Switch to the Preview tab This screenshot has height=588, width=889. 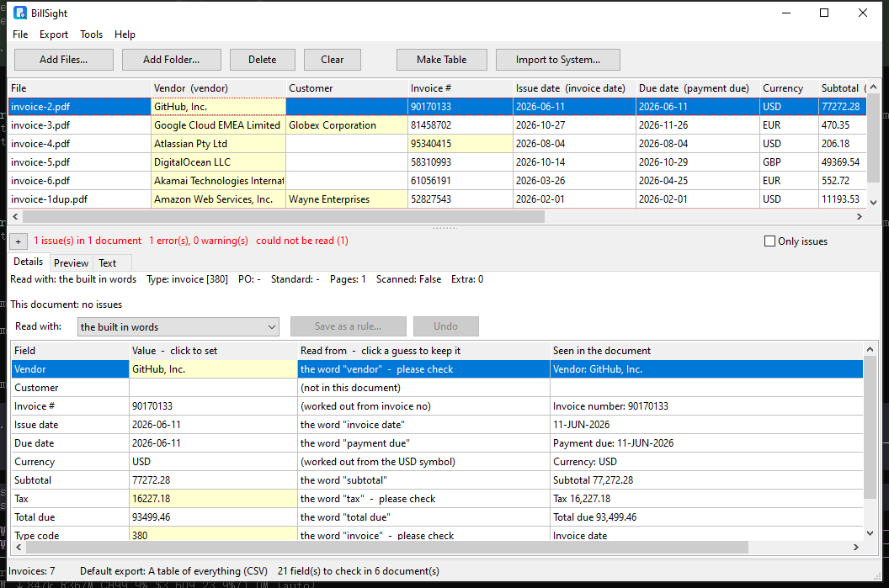point(71,262)
